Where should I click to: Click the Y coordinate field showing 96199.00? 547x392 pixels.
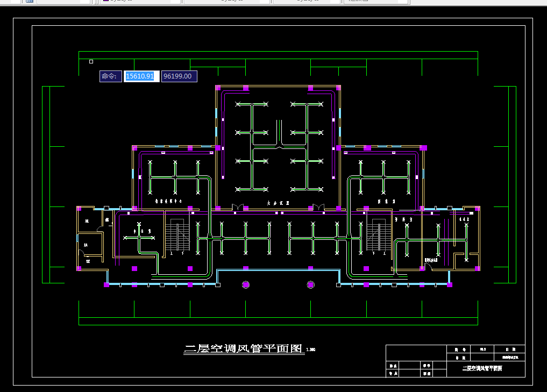179,76
